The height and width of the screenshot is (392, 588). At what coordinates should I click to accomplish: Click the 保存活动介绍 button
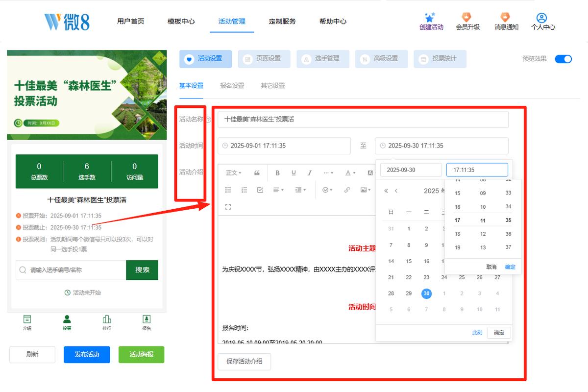[x=244, y=362]
